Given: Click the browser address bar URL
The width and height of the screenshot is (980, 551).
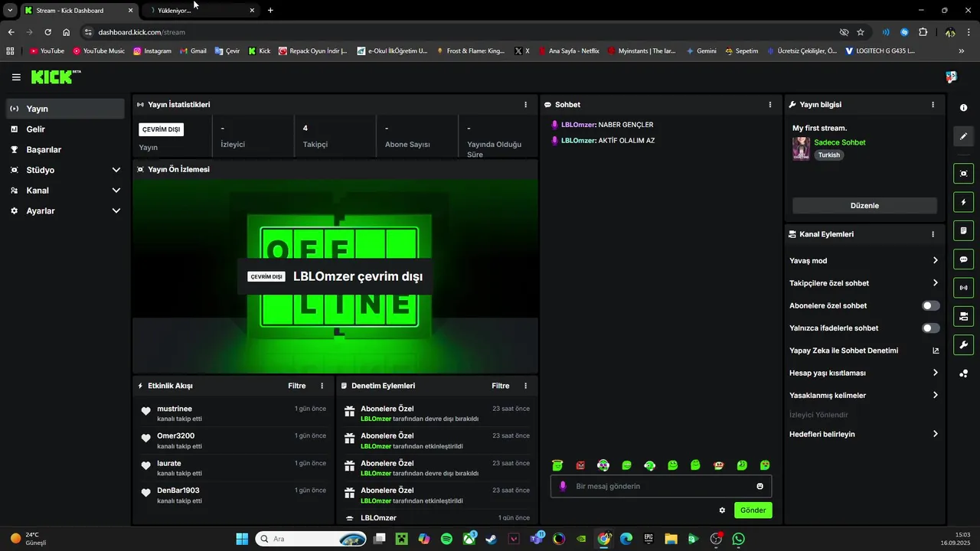Looking at the screenshot, I should click(x=142, y=32).
